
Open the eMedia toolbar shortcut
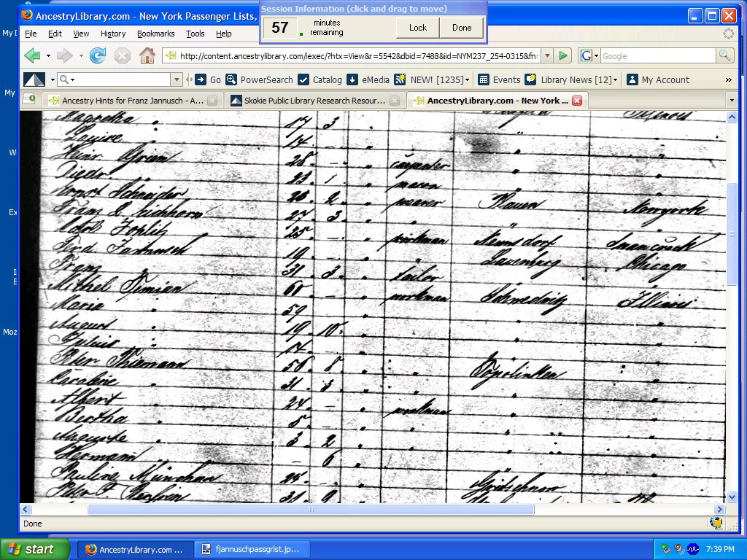[x=368, y=80]
